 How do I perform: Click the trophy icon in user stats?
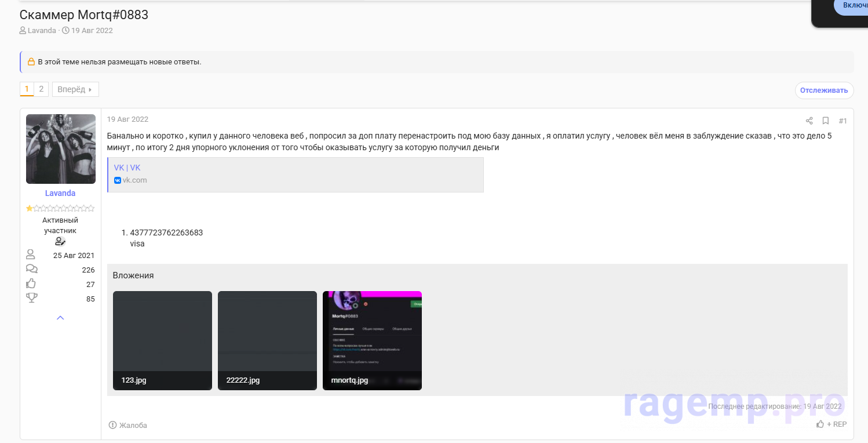tap(31, 298)
